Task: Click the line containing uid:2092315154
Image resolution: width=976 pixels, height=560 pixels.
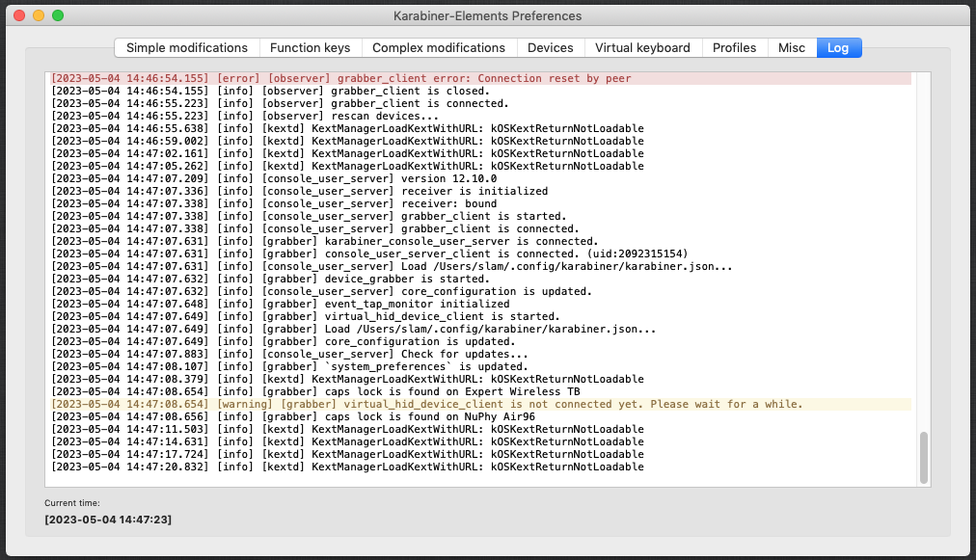Action: coord(369,253)
